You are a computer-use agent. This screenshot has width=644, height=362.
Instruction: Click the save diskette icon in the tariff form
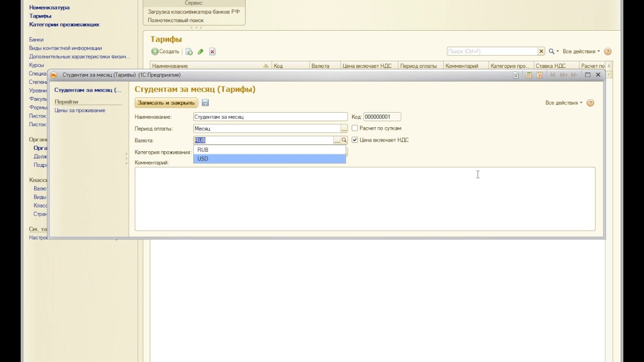point(205,103)
